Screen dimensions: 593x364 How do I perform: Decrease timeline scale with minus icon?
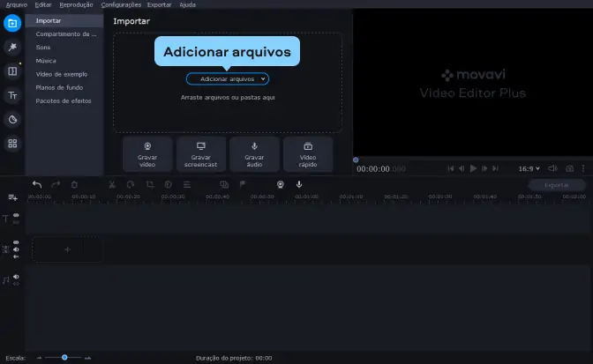point(39,358)
